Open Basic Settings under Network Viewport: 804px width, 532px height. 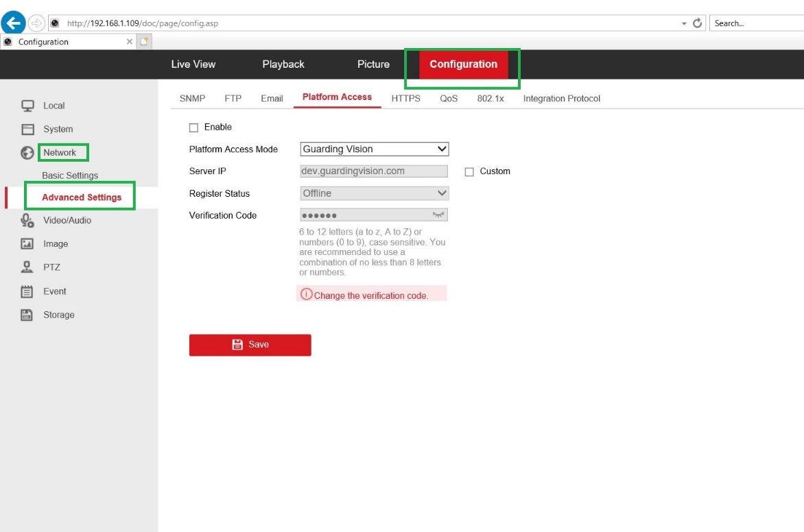coord(70,176)
